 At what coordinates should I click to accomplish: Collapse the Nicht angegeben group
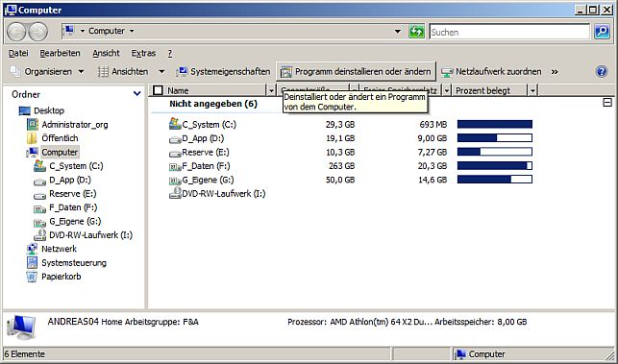click(607, 103)
